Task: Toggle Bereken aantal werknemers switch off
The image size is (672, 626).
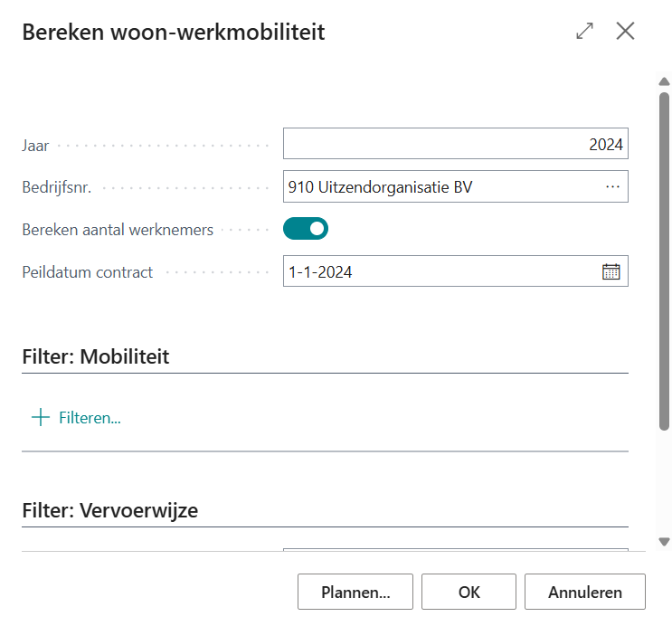Action: [306, 229]
